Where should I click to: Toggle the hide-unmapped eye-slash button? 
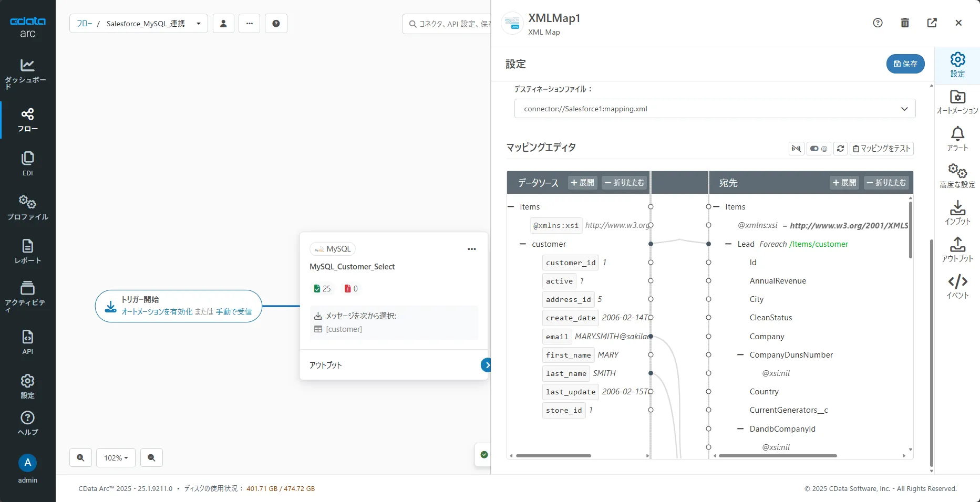(x=796, y=149)
